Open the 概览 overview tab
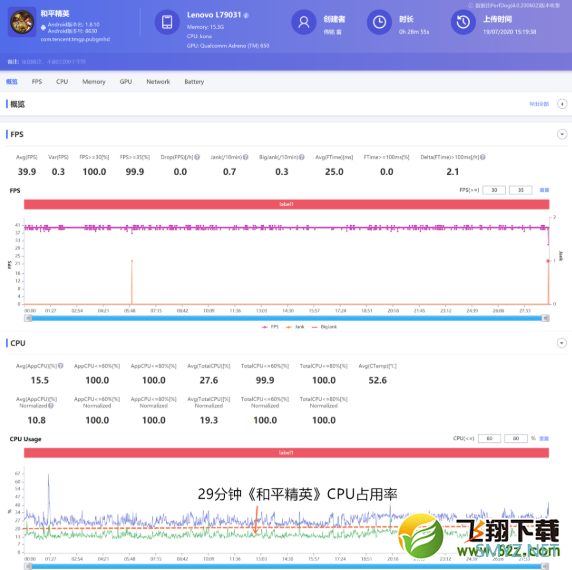The width and height of the screenshot is (572, 570). [12, 82]
